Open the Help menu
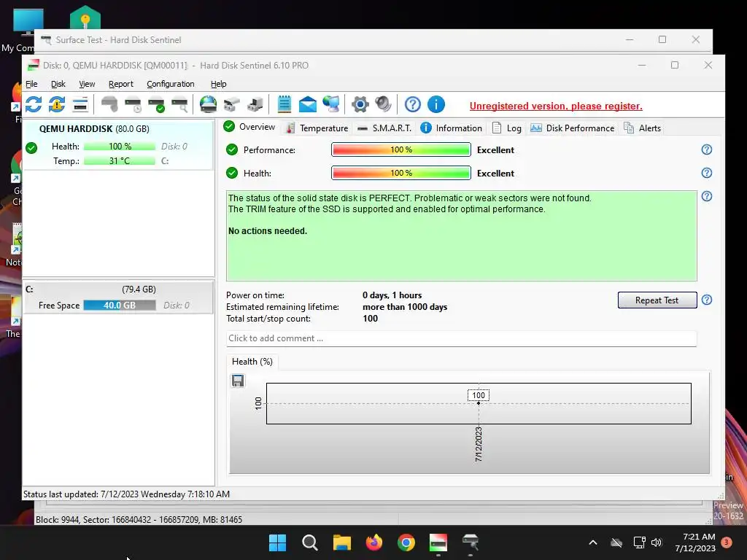 219,84
